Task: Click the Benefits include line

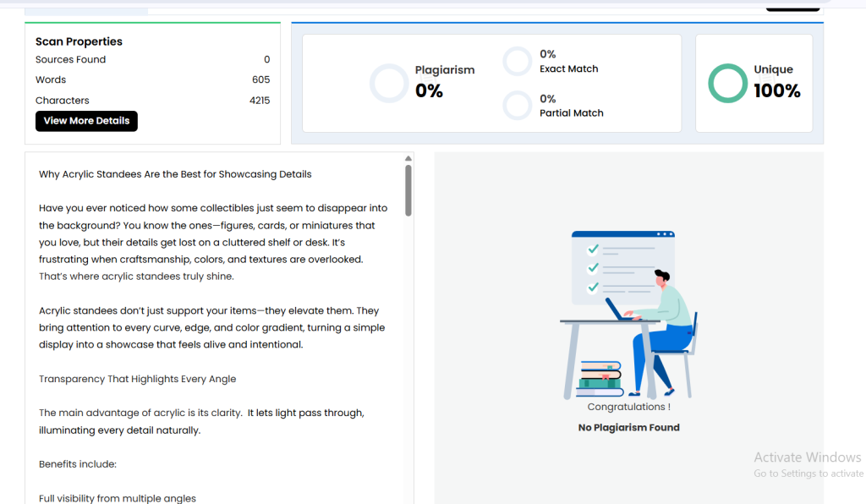Action: pyautogui.click(x=77, y=464)
